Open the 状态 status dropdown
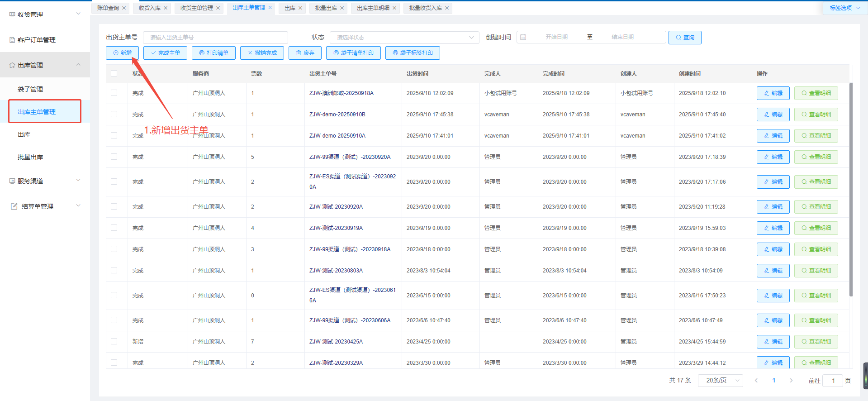 point(404,37)
